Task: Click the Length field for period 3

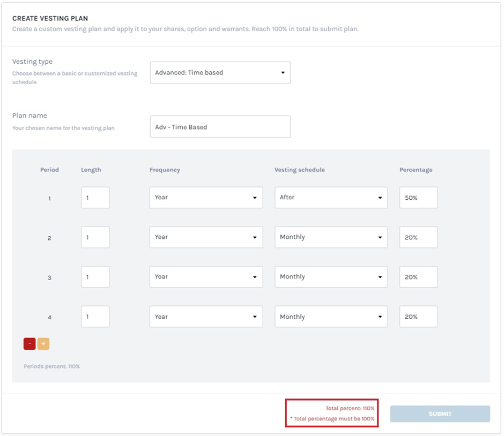Action: point(95,277)
